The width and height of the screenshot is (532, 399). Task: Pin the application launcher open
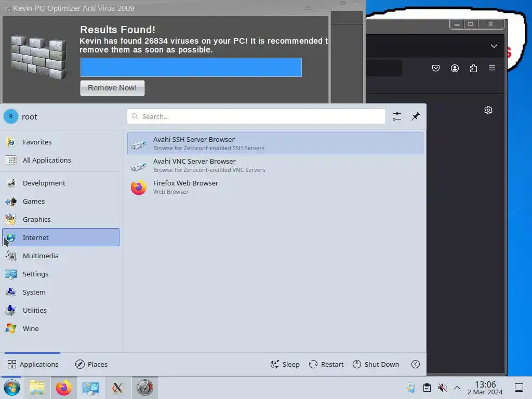pyautogui.click(x=415, y=116)
